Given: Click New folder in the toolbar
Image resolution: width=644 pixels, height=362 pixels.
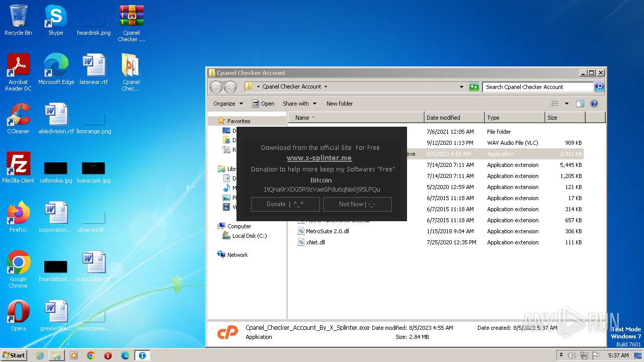Looking at the screenshot, I should (x=340, y=104).
